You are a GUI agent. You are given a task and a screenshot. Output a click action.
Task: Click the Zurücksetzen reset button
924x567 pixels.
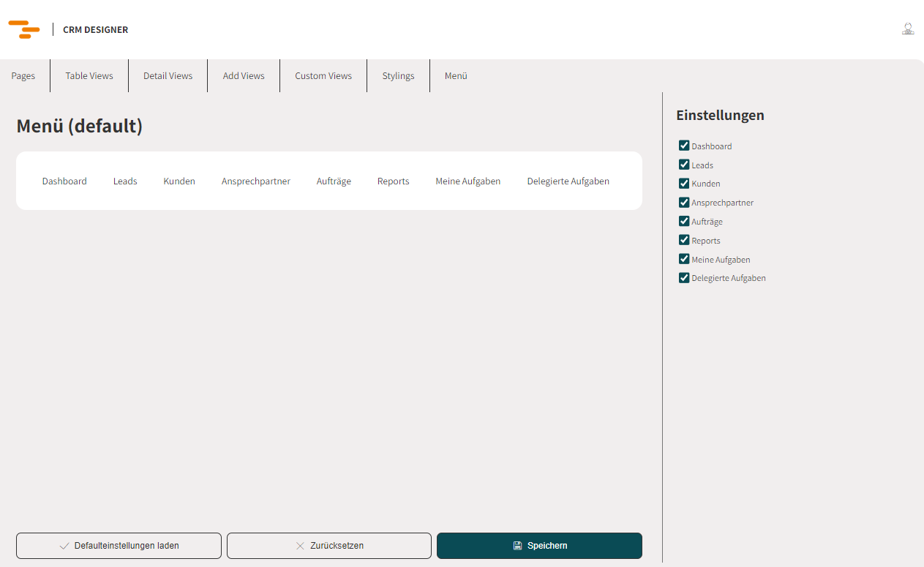[x=329, y=546]
